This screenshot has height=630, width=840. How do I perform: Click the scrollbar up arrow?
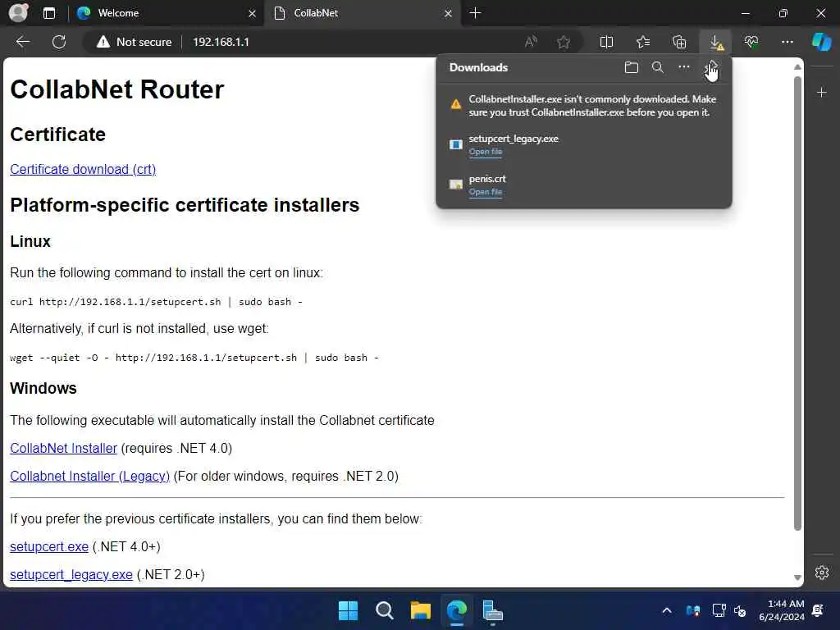click(797, 67)
